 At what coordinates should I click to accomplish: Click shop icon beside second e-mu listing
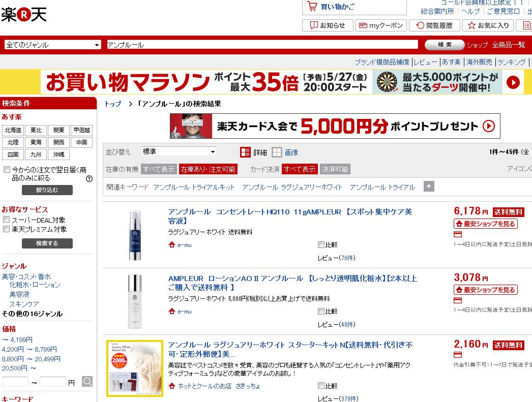pyautogui.click(x=172, y=311)
